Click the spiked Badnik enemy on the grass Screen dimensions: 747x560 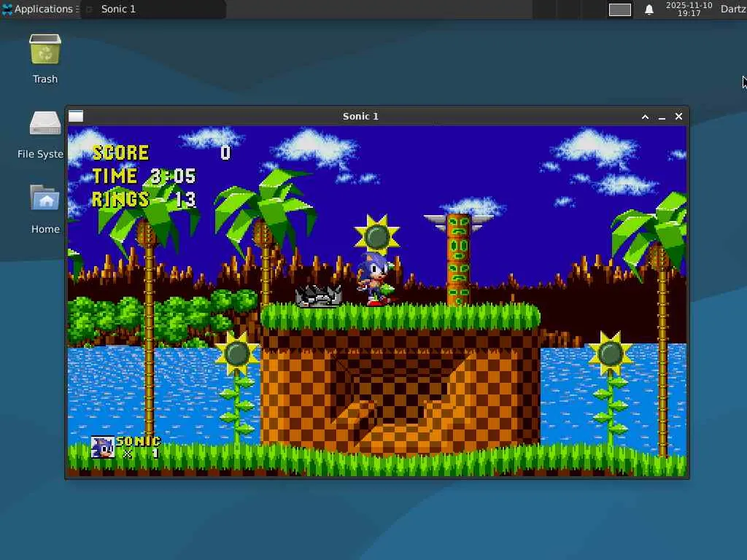pyautogui.click(x=319, y=296)
